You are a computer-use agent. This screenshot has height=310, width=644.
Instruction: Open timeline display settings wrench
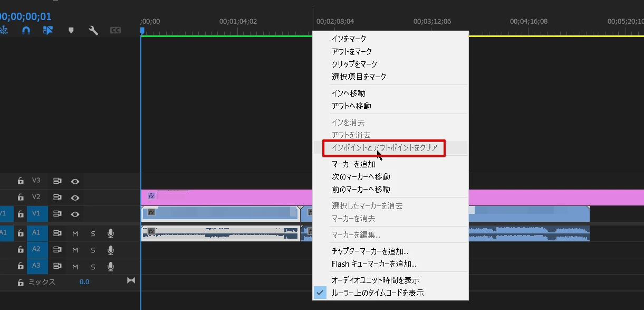pyautogui.click(x=93, y=31)
